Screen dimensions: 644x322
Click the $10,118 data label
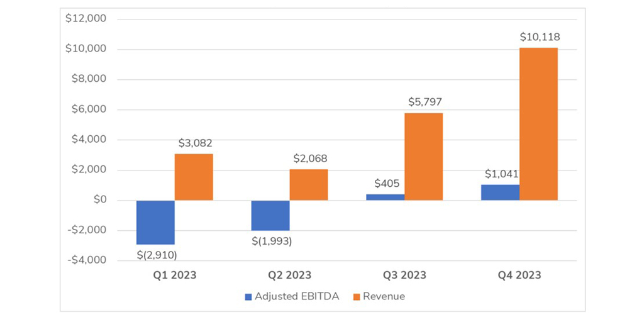(x=540, y=37)
